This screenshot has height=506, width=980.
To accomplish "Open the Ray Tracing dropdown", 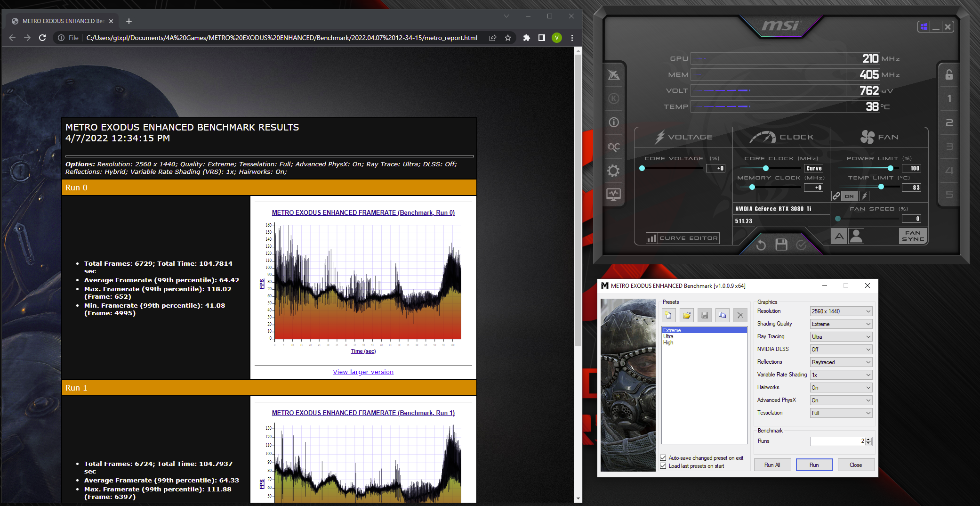I will coord(841,337).
